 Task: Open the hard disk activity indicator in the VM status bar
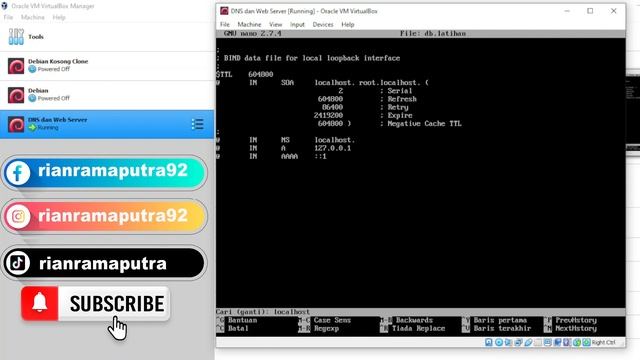(x=489, y=342)
